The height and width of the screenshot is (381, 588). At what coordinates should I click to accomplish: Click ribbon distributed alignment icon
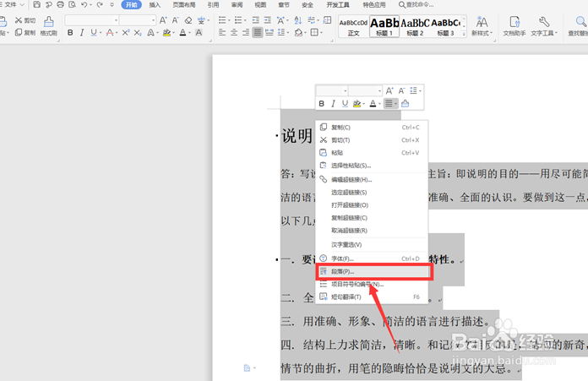coord(269,33)
